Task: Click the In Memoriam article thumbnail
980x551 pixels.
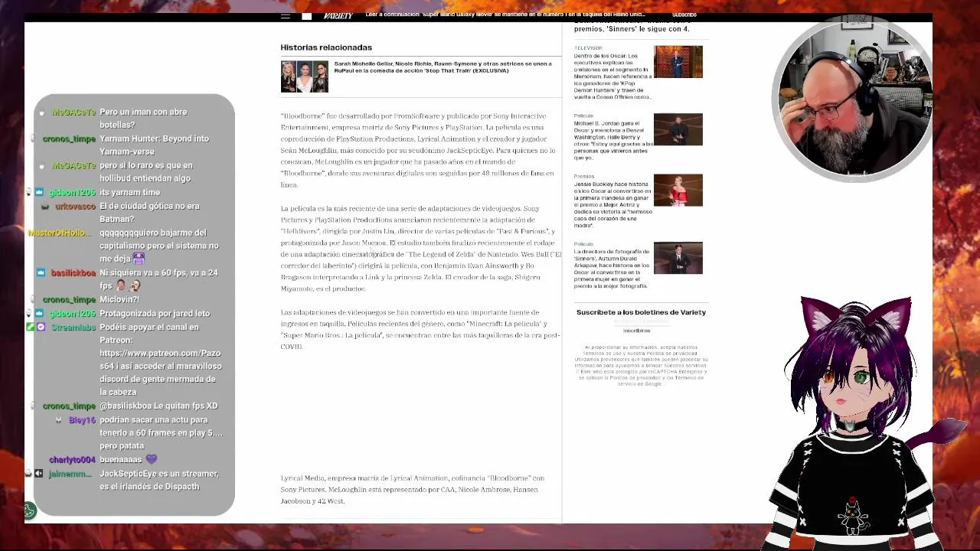Action: (x=678, y=62)
